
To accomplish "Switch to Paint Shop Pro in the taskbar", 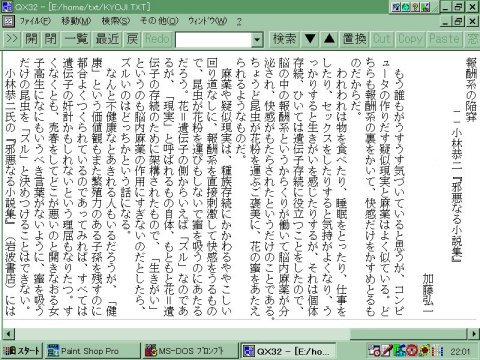I will tap(92, 351).
